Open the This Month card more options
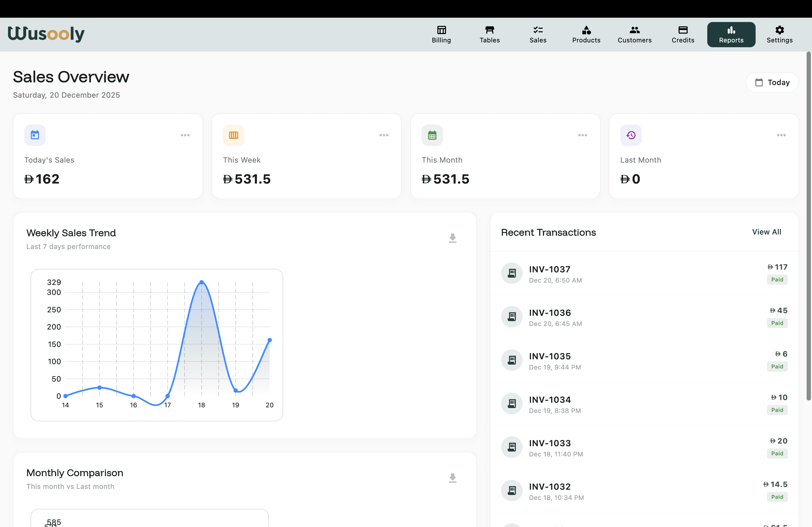 pos(582,135)
